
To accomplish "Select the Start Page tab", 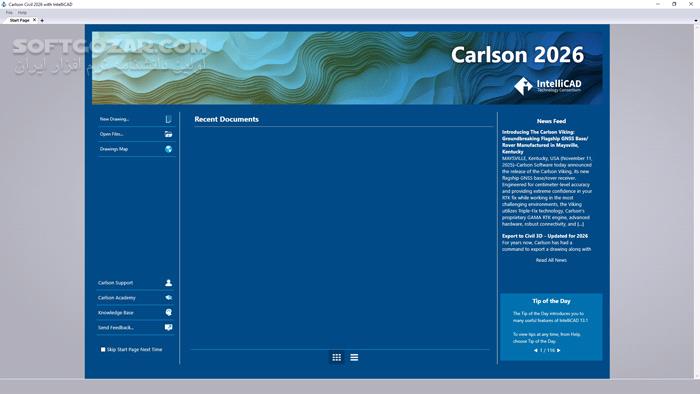I will (19, 21).
